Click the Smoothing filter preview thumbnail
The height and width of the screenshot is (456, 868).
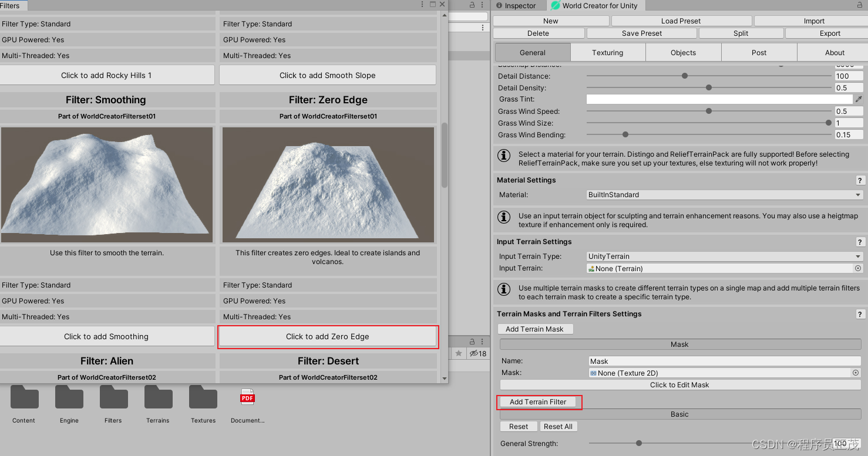pos(107,184)
